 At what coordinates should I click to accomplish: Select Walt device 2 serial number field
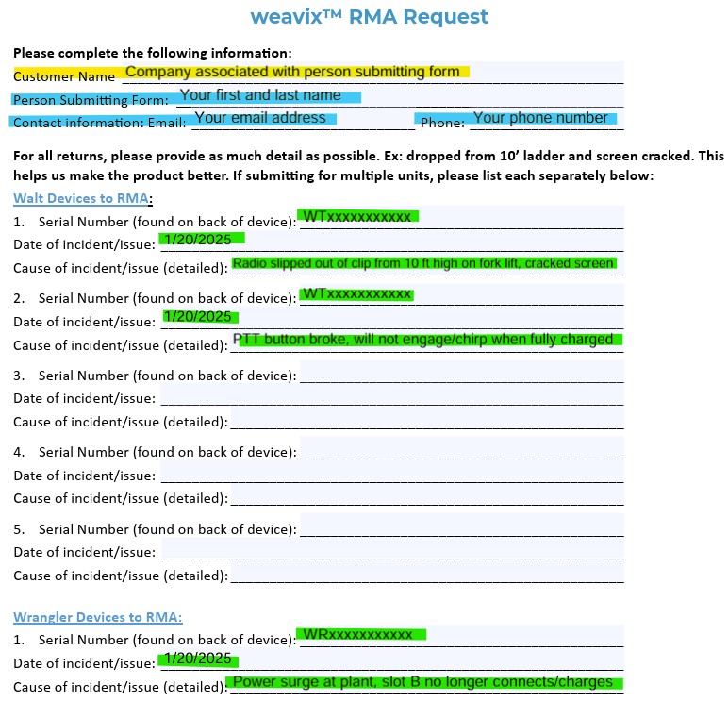coord(462,294)
